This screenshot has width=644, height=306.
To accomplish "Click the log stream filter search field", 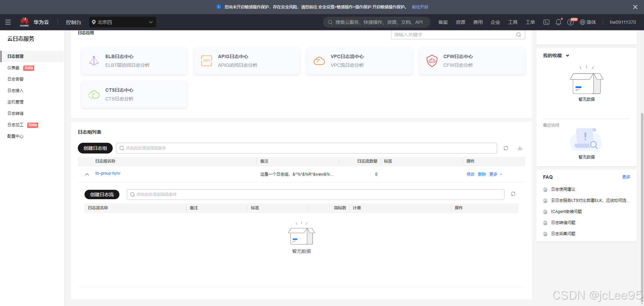I will [316, 194].
